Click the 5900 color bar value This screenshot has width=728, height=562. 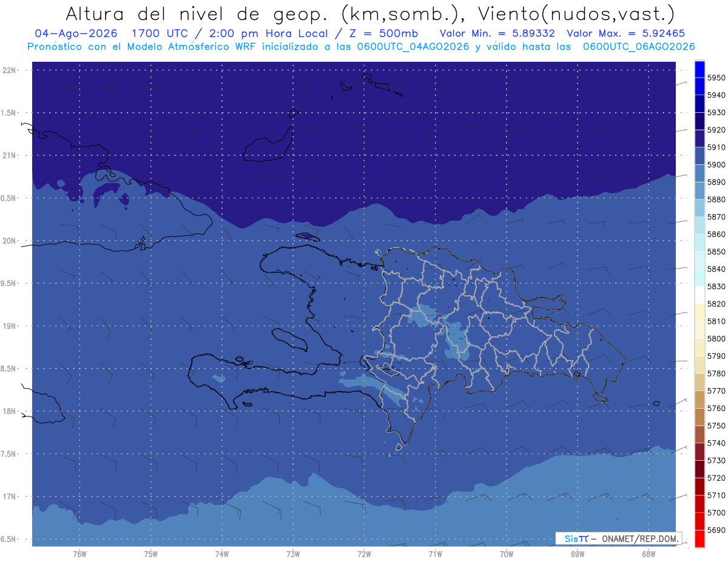[x=716, y=164]
